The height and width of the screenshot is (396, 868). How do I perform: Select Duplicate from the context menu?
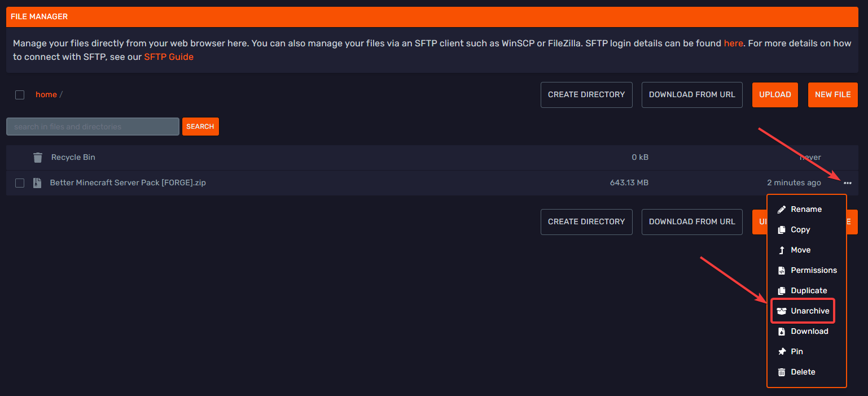coord(808,291)
